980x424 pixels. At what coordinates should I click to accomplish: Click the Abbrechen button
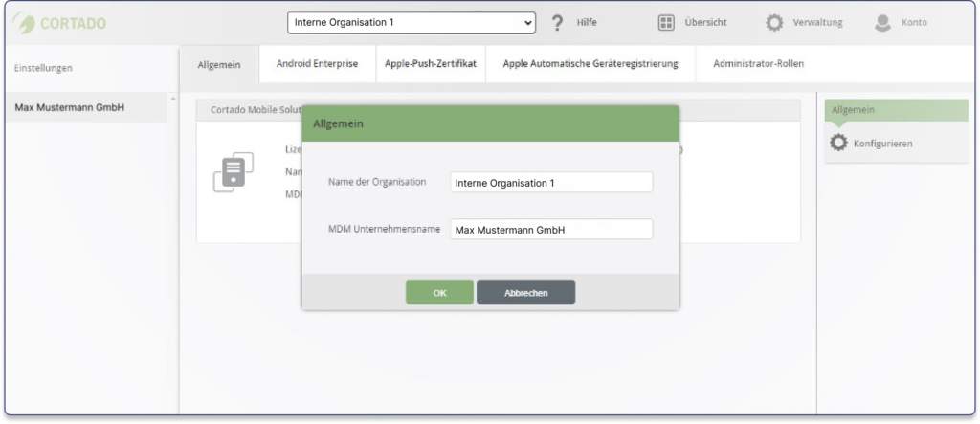(525, 293)
